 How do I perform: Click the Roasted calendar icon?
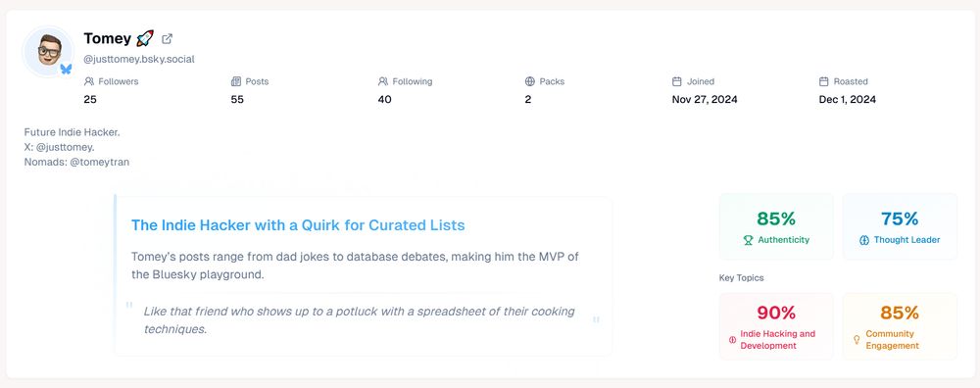pyautogui.click(x=824, y=81)
